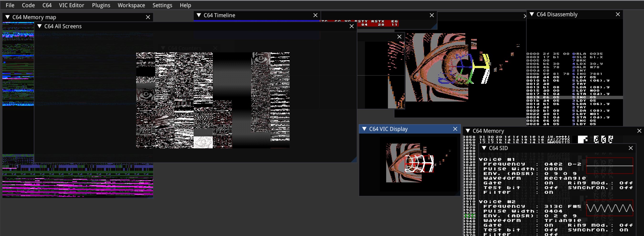Image resolution: width=644 pixels, height=236 pixels.
Task: Select disassembly line 0012 TAY
Action: click(x=575, y=84)
